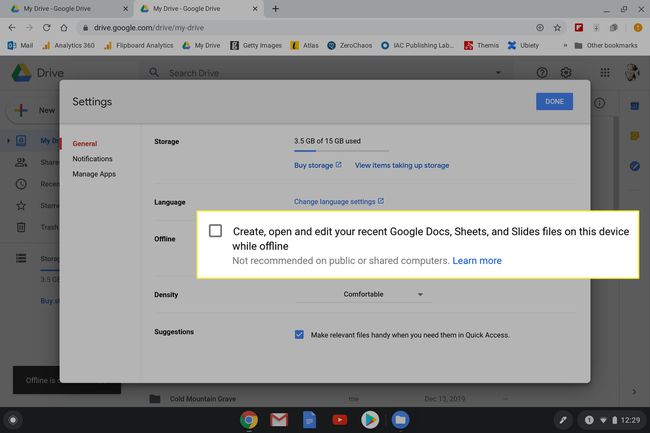Screen dimensions: 650x433
Task: Open the stylus tools icon
Action: (x=563, y=420)
